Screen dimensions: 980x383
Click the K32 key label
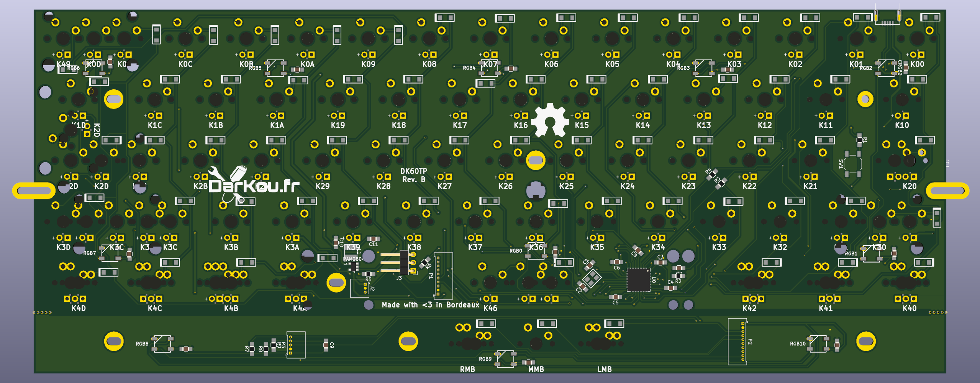pyautogui.click(x=780, y=247)
